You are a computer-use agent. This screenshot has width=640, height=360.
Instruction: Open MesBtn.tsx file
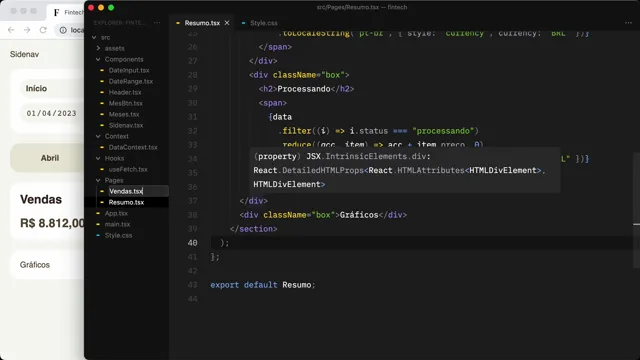point(125,103)
